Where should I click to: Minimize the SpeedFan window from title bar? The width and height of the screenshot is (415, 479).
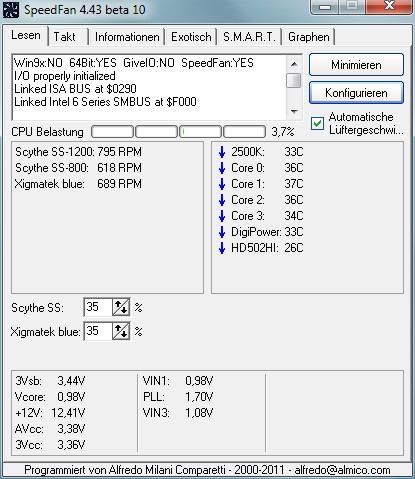(326, 6)
